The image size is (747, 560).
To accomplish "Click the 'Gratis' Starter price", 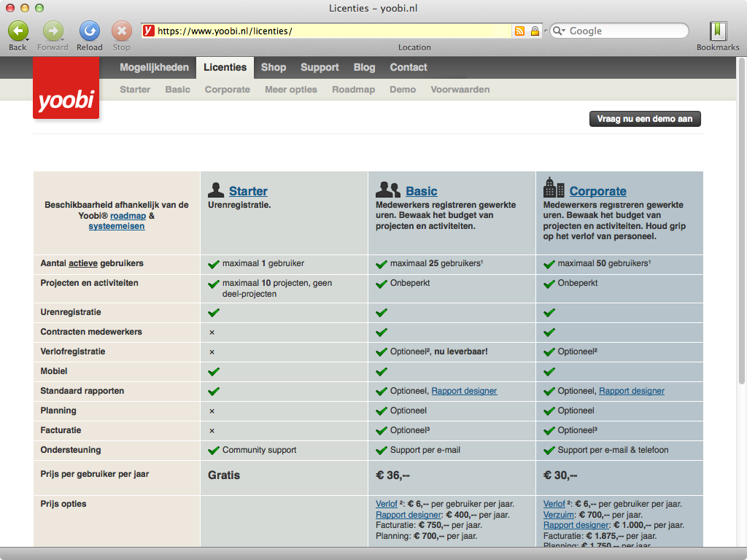I will pyautogui.click(x=224, y=475).
